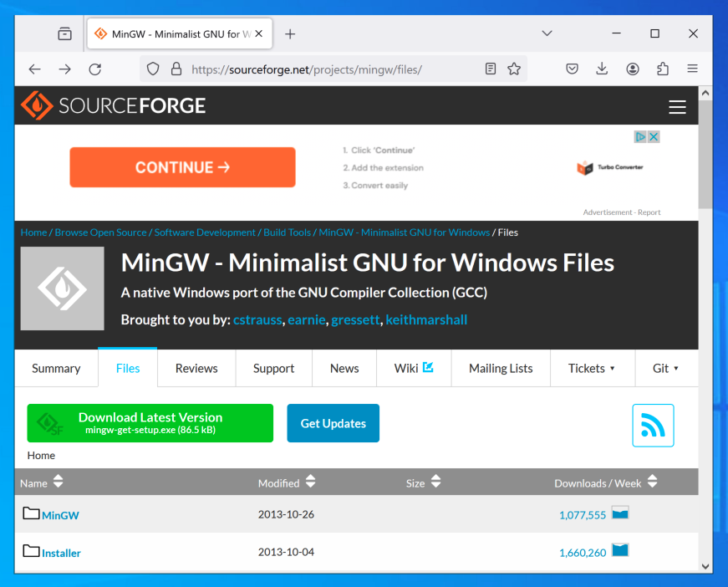Go forward one page
The image size is (728, 587).
click(x=65, y=69)
